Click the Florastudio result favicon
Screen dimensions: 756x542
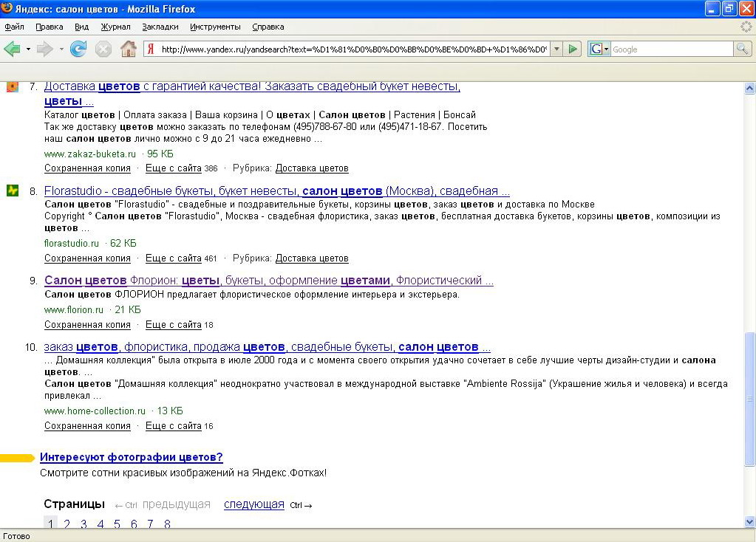click(13, 191)
